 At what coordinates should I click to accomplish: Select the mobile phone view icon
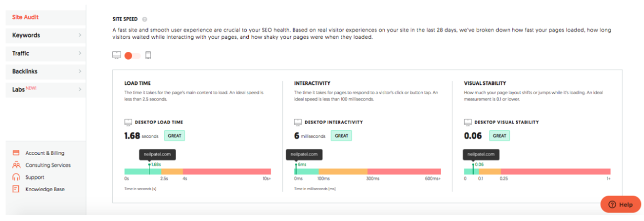(148, 56)
